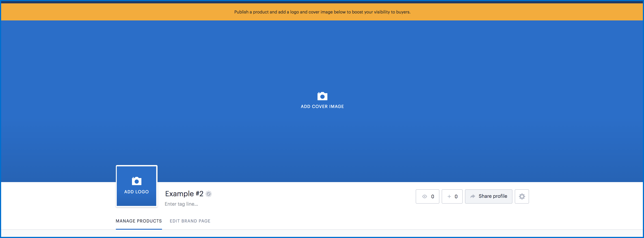This screenshot has width=644, height=238.
Task: Click the white Add Logo card
Action: point(136,186)
